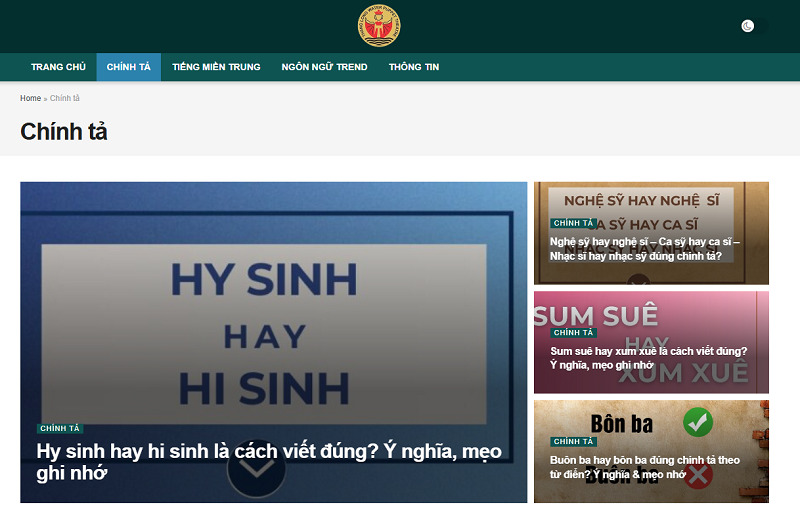Click the circular down chevron on featured article
800x511 pixels.
pyautogui.click(x=256, y=468)
